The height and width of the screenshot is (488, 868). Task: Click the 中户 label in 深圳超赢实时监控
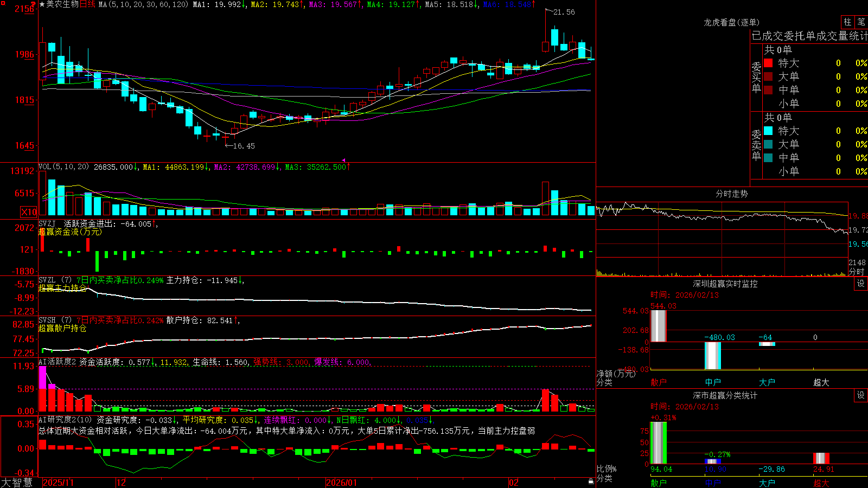tap(713, 382)
